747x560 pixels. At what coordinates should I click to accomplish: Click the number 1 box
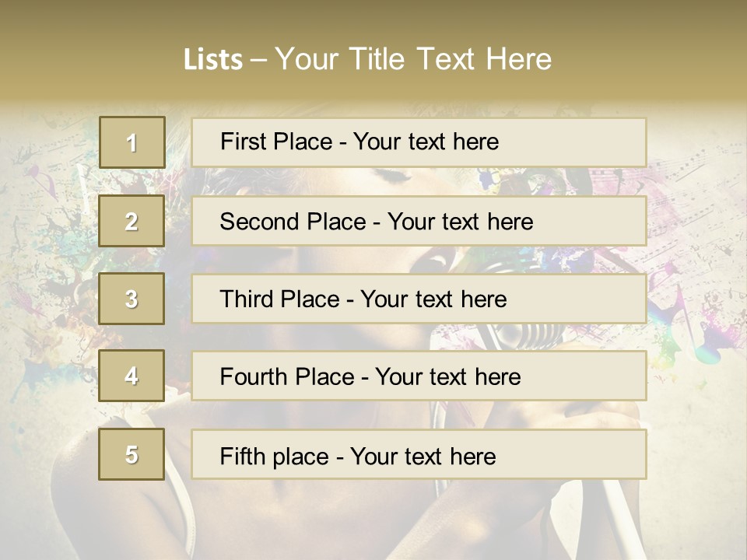[132, 142]
